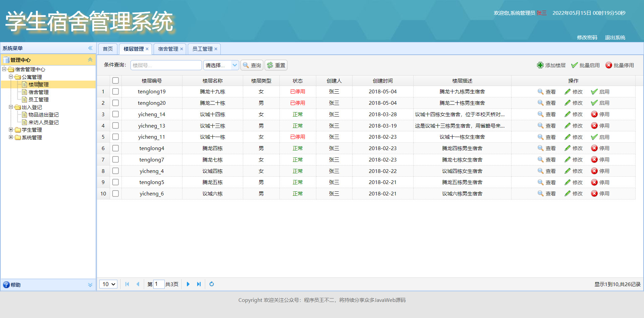Click the refresh icon in the pagination bar
Viewport: 644px width, 318px height.
click(212, 284)
